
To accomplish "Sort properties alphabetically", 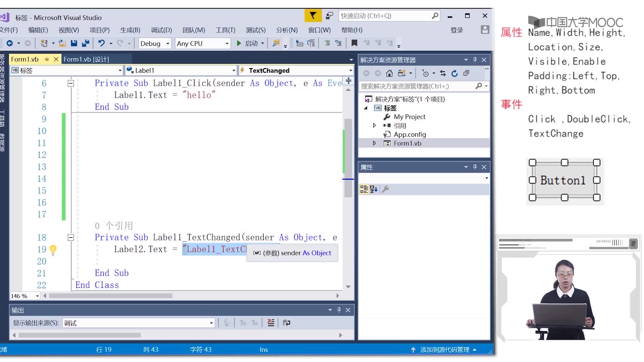I will tap(374, 189).
